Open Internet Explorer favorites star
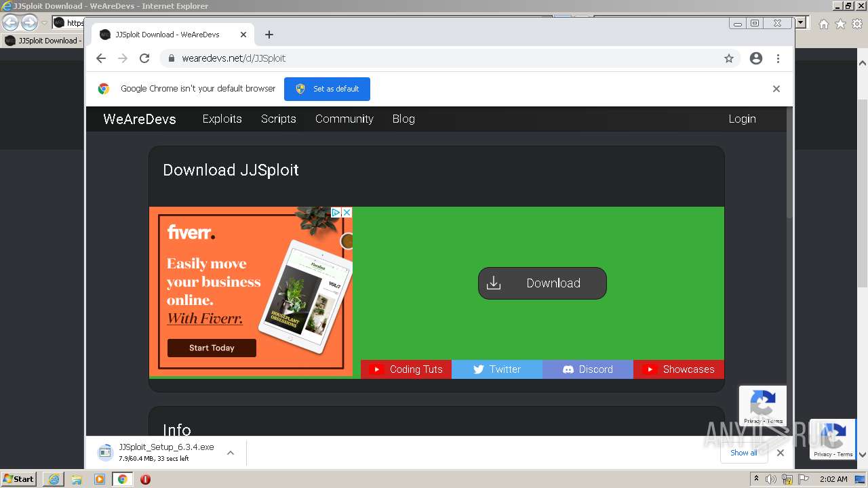Image resolution: width=868 pixels, height=488 pixels. click(840, 24)
